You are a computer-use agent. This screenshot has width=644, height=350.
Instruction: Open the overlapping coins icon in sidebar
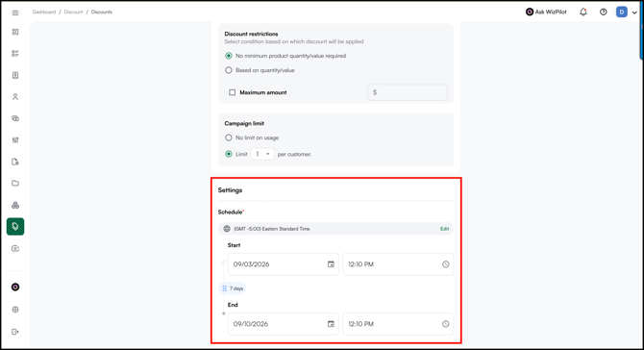15,118
